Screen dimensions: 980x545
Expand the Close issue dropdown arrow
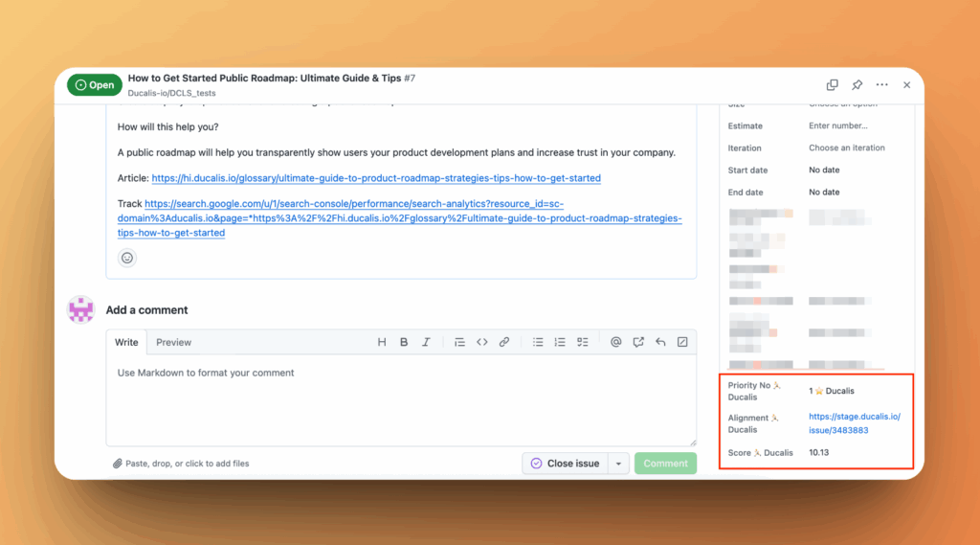618,464
